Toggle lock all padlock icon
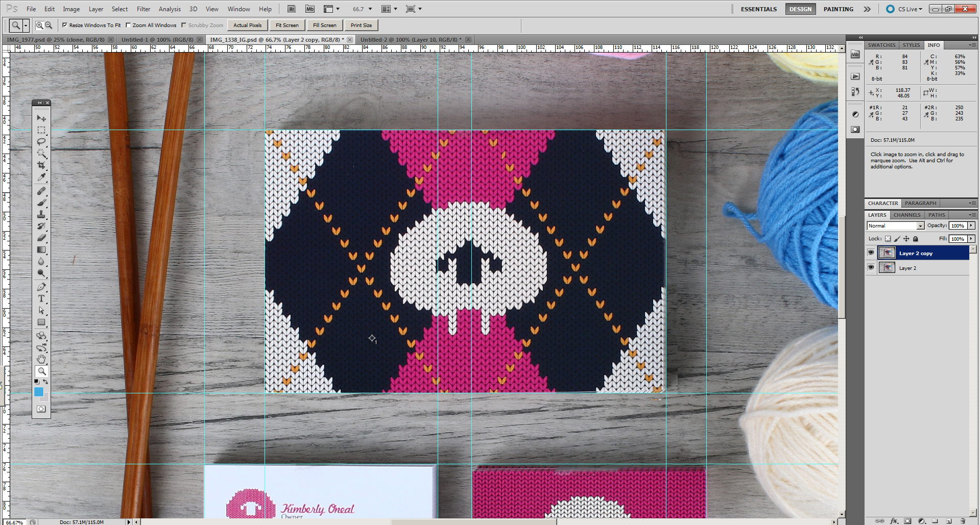Image resolution: width=980 pixels, height=525 pixels. tap(916, 239)
